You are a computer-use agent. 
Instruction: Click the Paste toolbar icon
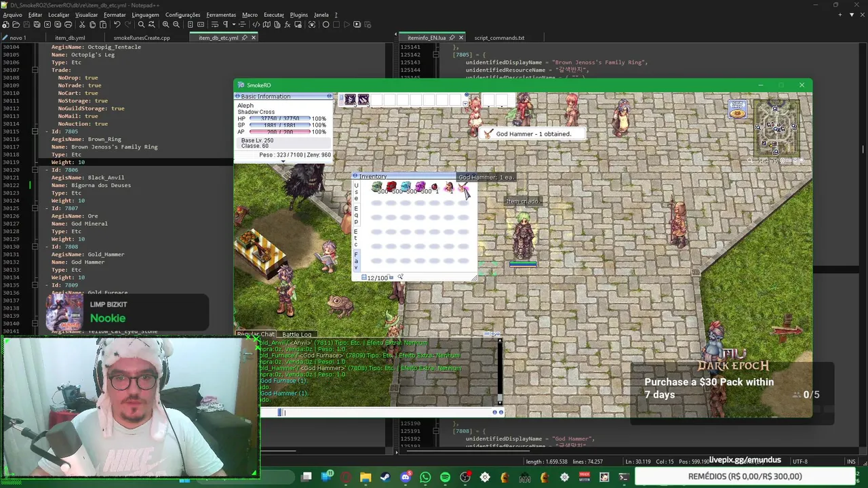point(103,24)
